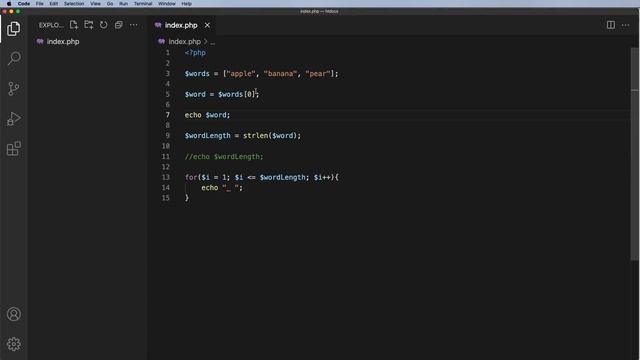The height and width of the screenshot is (360, 640).
Task: Open the Source Control view
Action: pyautogui.click(x=13, y=89)
